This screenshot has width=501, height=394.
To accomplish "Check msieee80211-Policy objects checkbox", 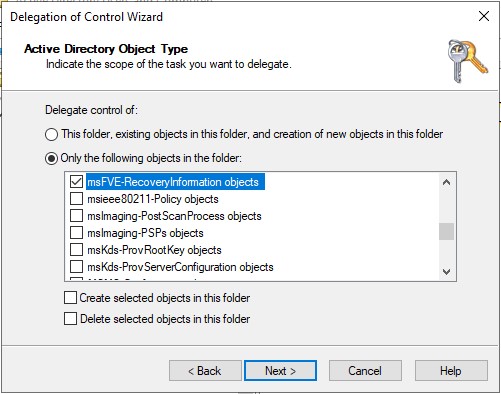I will (x=76, y=199).
